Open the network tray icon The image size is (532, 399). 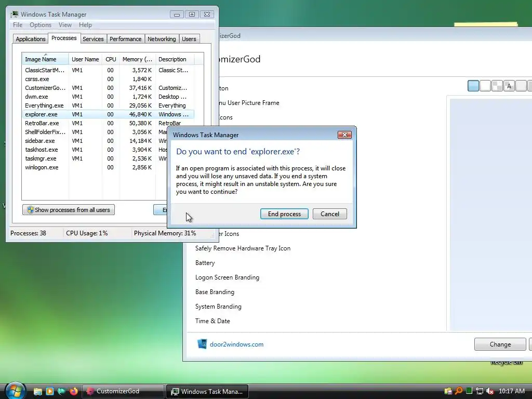[480, 391]
